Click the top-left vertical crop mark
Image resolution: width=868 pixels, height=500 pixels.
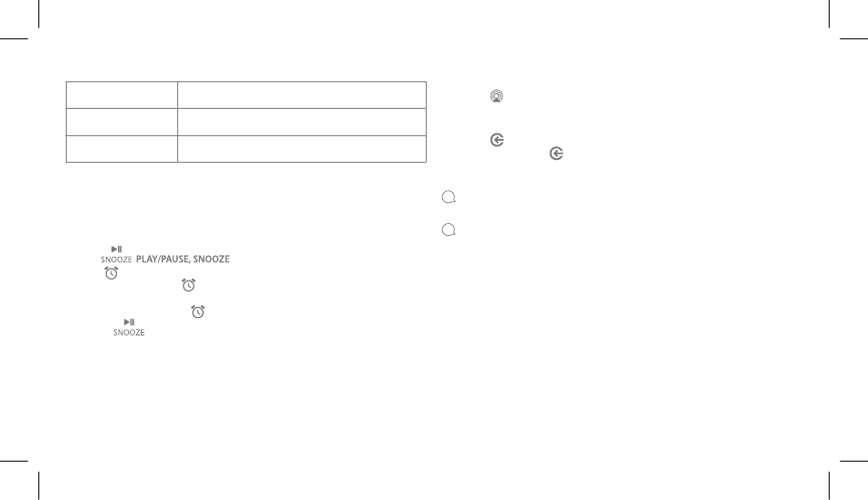point(38,14)
